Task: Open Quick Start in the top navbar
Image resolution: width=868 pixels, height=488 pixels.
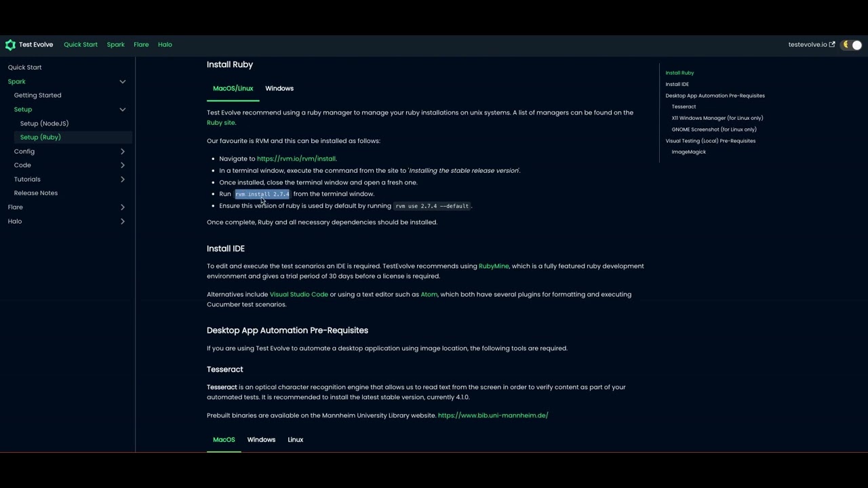Action: 81,45
